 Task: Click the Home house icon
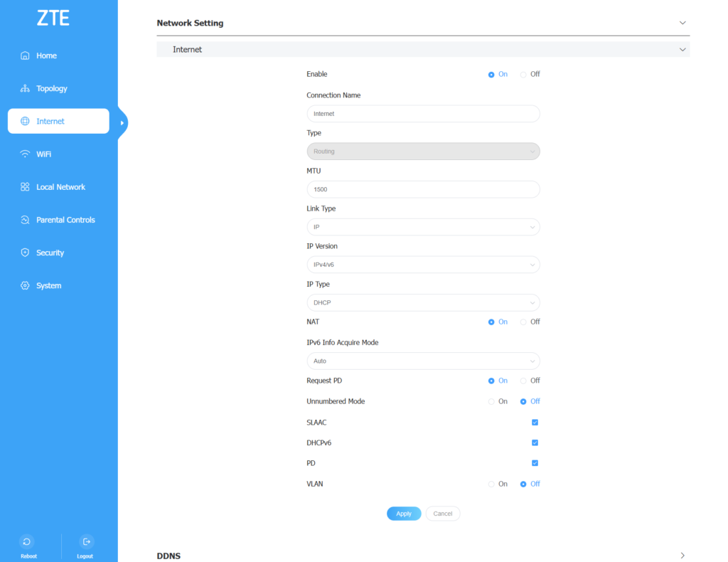point(25,55)
